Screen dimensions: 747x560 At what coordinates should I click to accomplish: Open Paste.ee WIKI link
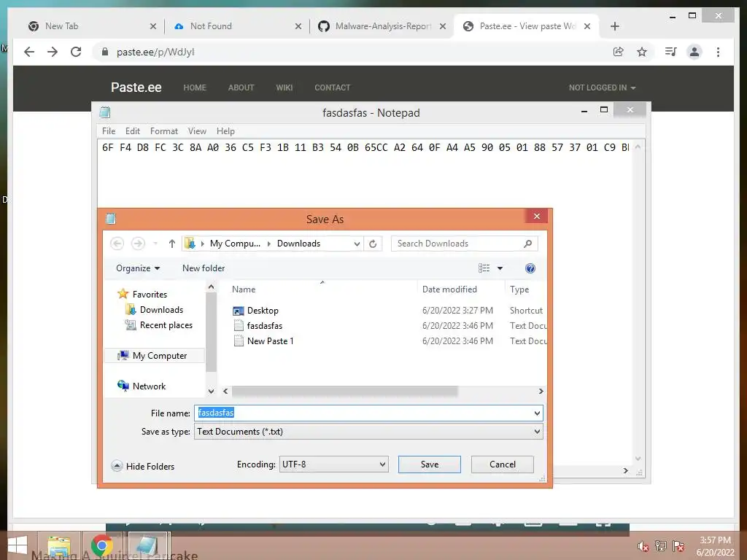click(285, 87)
